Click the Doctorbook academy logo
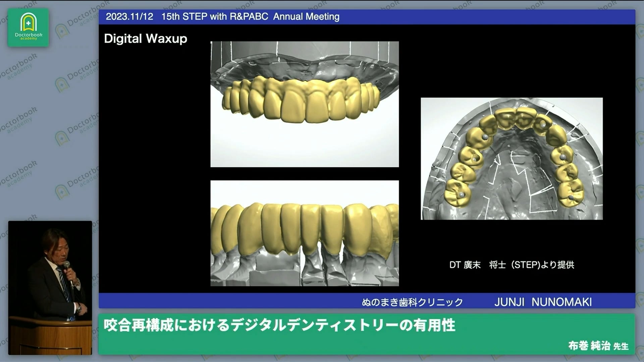Viewport: 644px width, 362px height. coord(29,27)
